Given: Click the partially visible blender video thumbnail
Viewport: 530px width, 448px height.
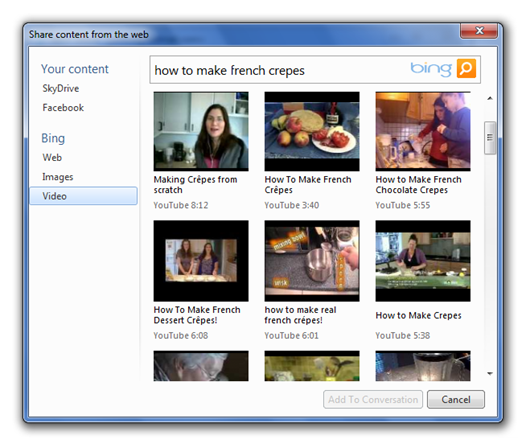Looking at the screenshot, I should point(423,366).
